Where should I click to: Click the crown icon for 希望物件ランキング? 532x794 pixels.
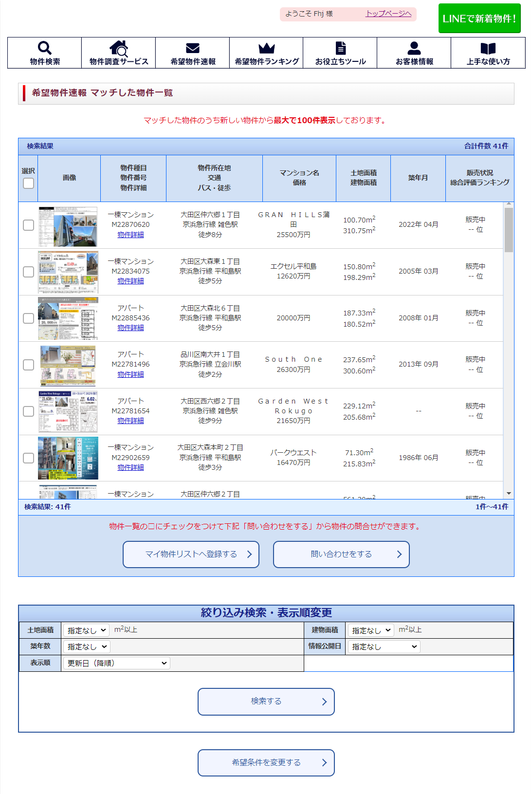coord(267,48)
